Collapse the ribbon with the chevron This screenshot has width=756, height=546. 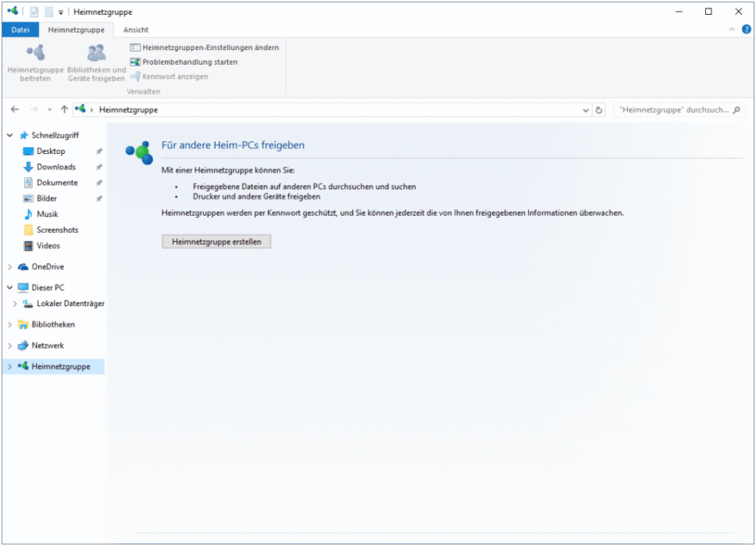tap(732, 29)
